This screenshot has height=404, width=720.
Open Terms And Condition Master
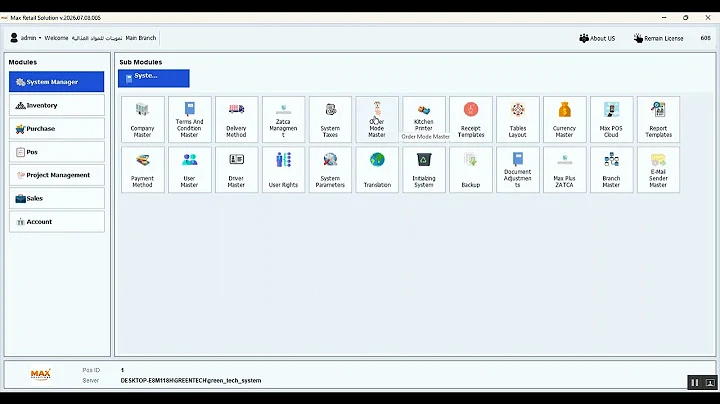189,119
